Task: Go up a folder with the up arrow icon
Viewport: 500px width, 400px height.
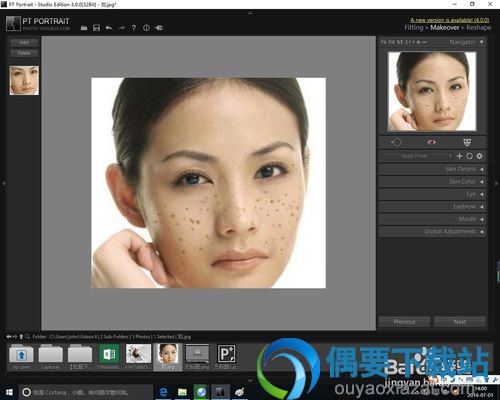Action: 21,337
